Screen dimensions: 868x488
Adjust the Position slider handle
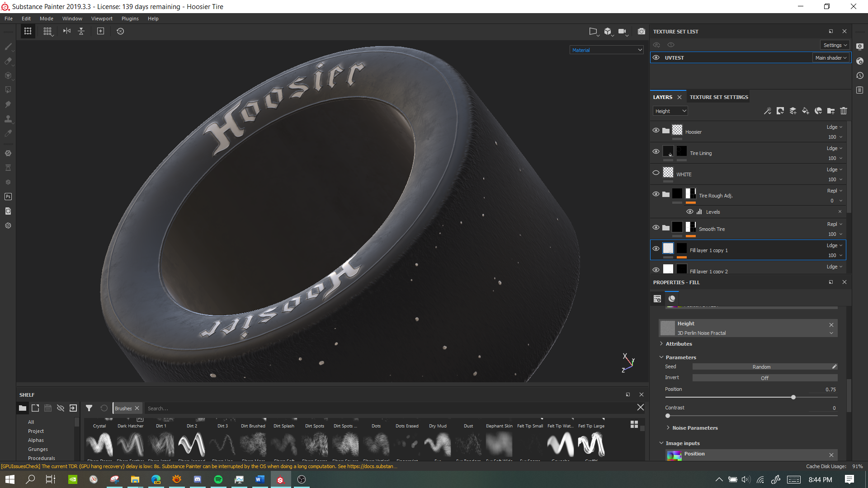[793, 397]
